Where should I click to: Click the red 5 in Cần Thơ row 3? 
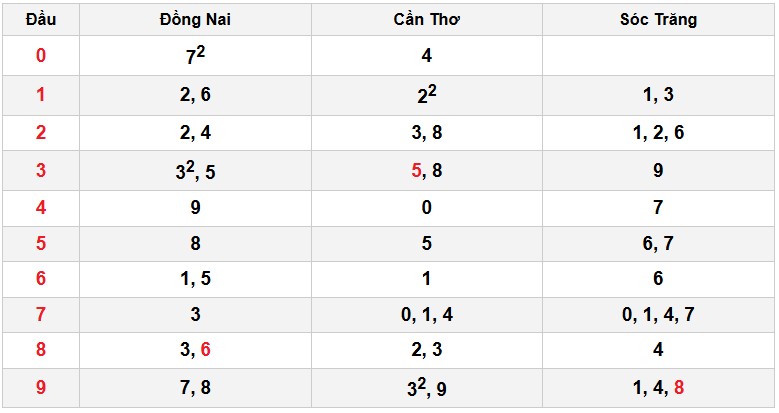(x=417, y=171)
